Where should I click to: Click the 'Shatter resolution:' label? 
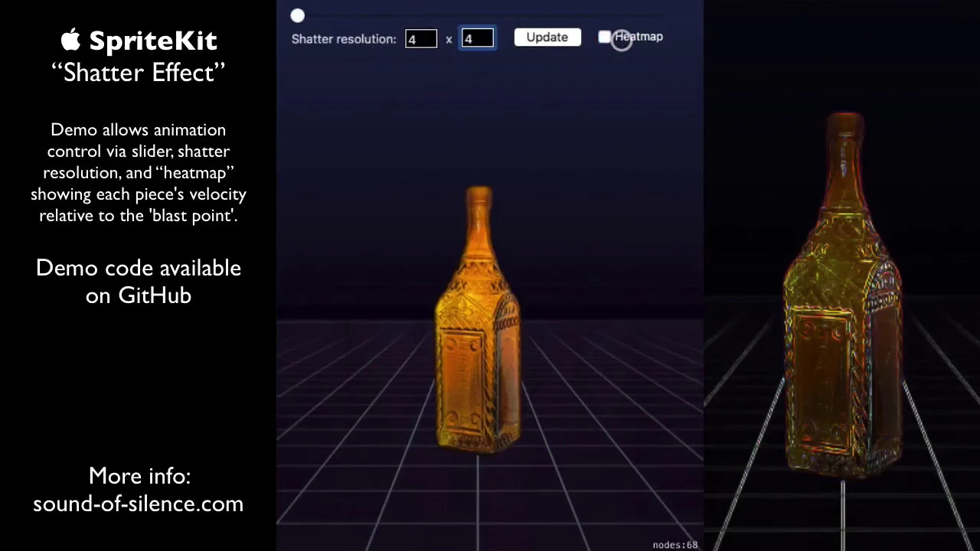pos(344,39)
